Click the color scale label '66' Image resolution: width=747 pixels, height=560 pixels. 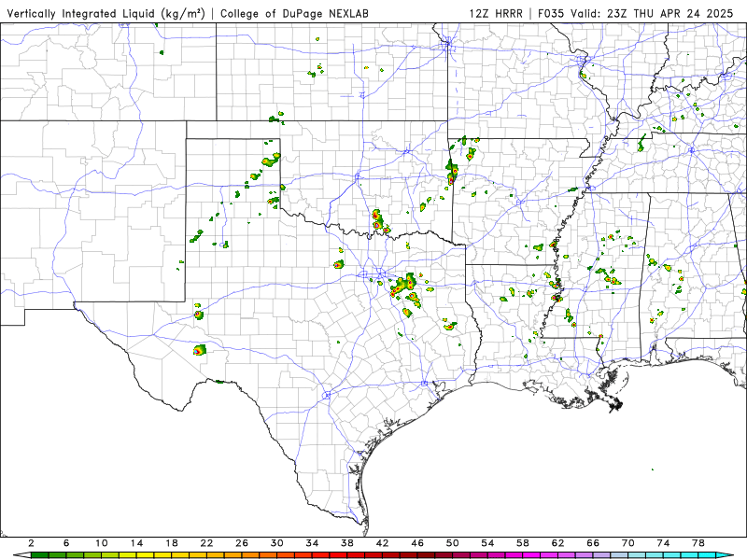[593, 543]
